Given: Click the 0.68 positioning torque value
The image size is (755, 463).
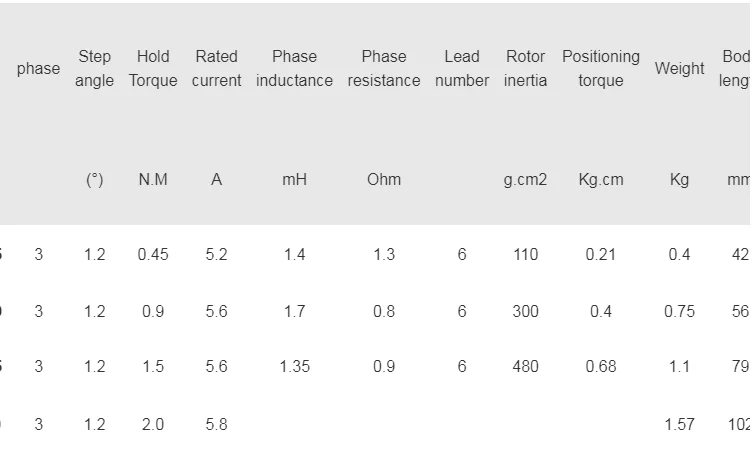Looking at the screenshot, I should pyautogui.click(x=601, y=366).
